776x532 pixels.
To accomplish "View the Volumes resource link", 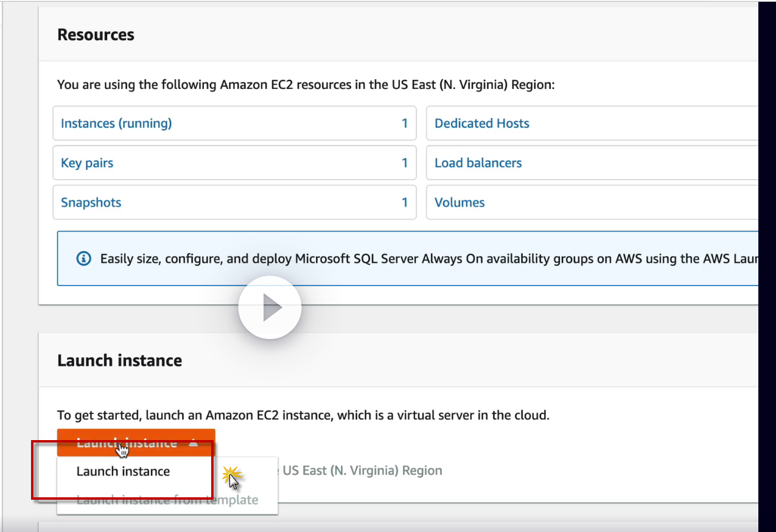I will 460,203.
